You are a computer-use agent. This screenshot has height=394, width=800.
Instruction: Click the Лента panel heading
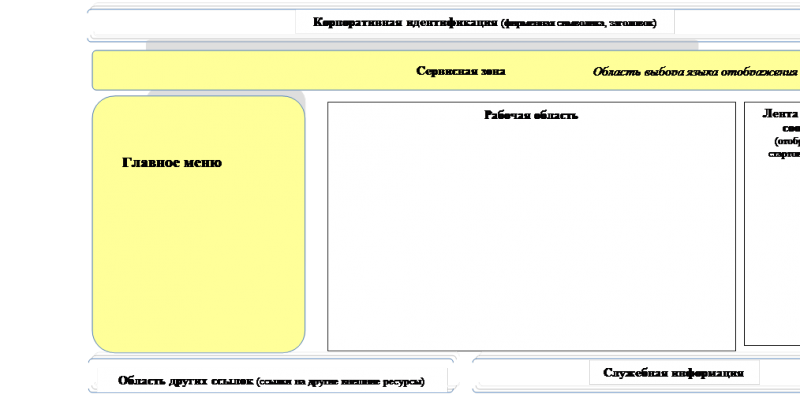click(780, 114)
